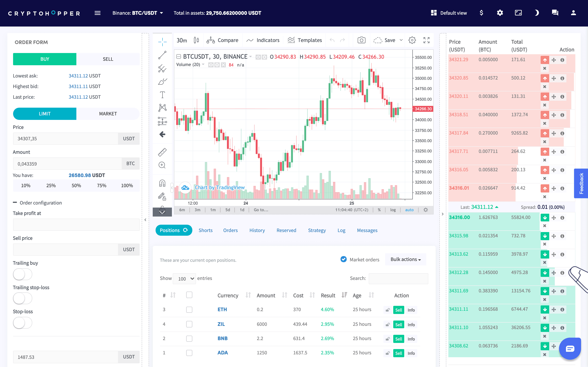Open the BTC/USDT pair dropdown
This screenshot has height=367, width=588.
(161, 13)
